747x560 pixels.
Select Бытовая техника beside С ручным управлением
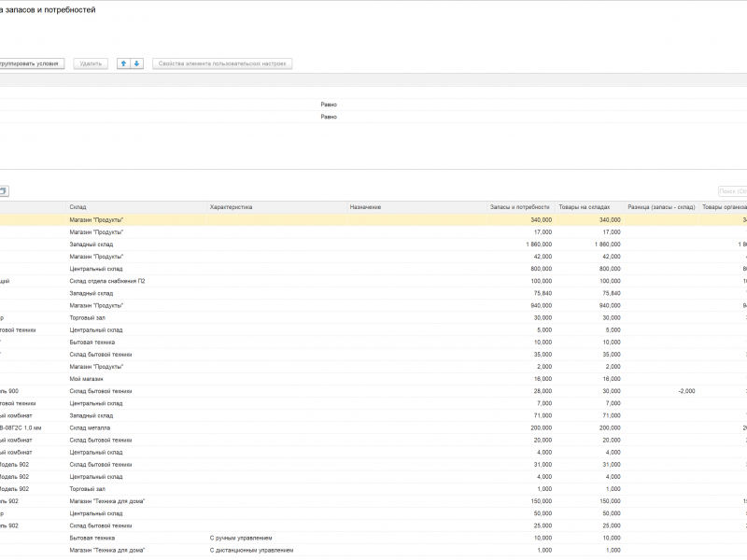click(92, 539)
